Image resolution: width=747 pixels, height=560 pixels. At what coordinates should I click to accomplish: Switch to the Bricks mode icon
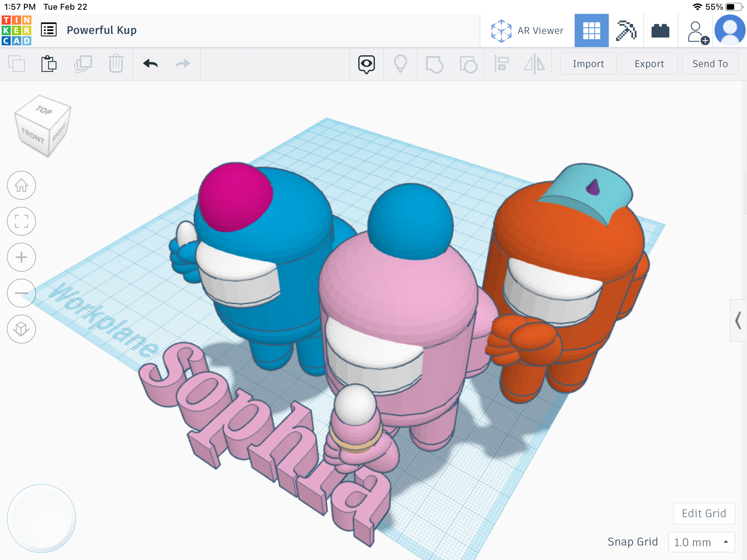point(660,30)
